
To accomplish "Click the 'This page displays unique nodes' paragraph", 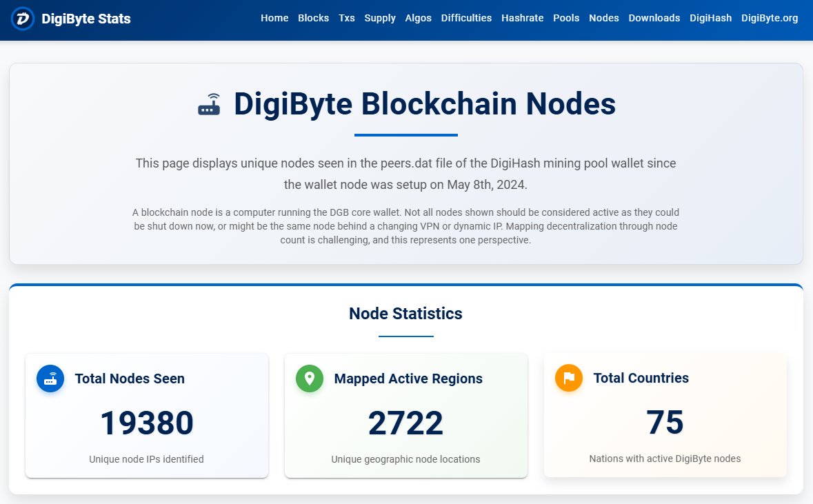I will pos(405,174).
